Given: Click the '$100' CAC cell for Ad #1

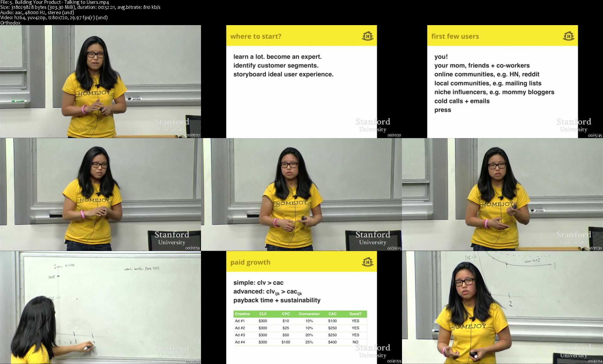Looking at the screenshot, I should (x=332, y=321).
